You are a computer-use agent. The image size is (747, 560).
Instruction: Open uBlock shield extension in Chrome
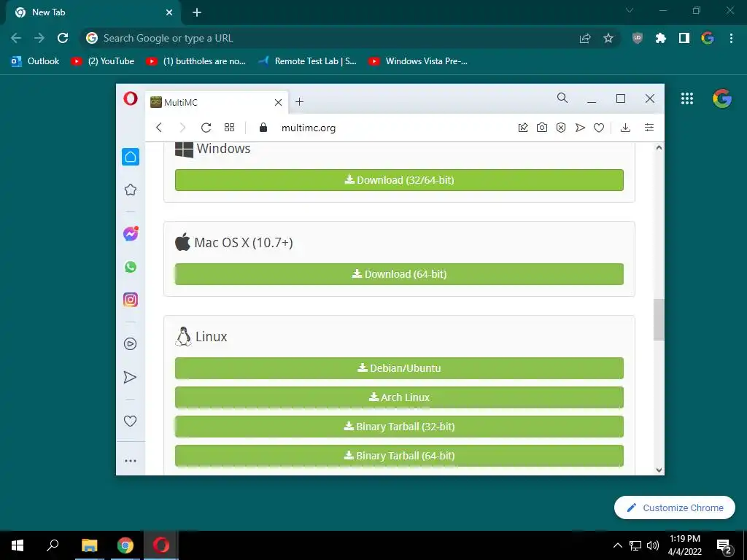pos(638,38)
